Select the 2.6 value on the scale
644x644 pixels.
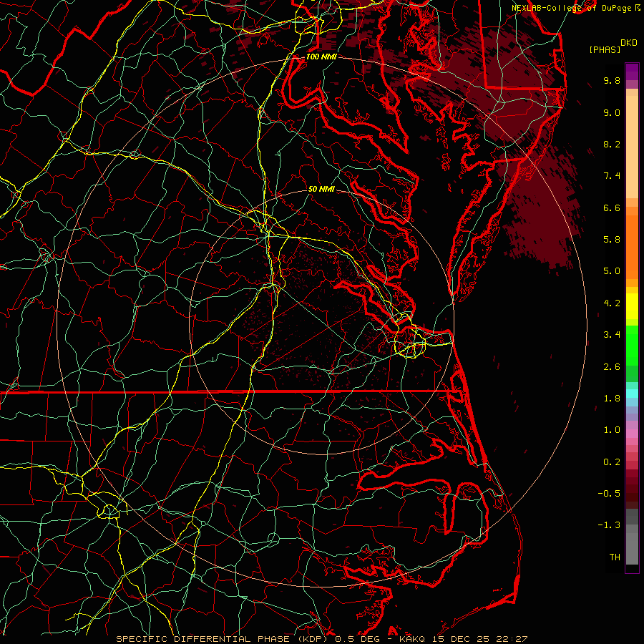(x=612, y=367)
